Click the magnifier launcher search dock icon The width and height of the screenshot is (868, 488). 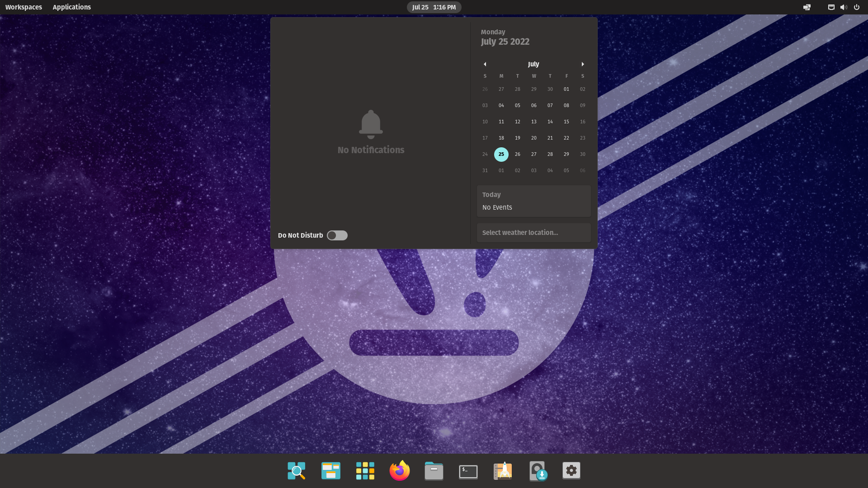(297, 471)
